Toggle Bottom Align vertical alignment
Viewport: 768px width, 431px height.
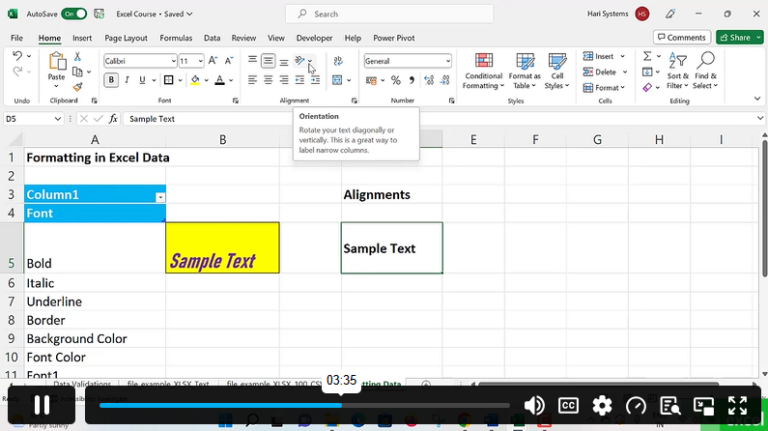(x=284, y=61)
